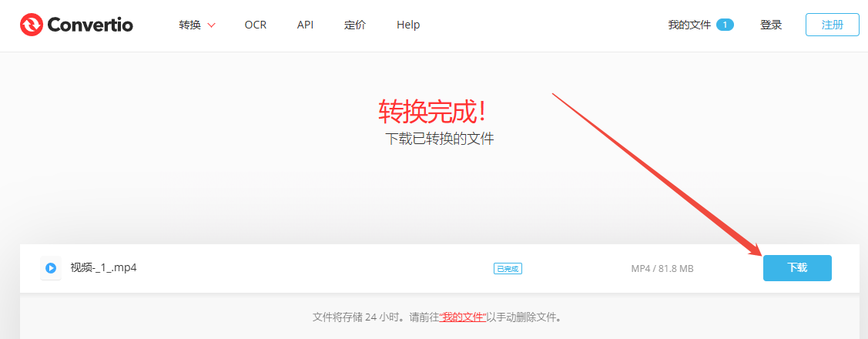Play the 视频-_1_.mp4 preview icon

(x=50, y=268)
